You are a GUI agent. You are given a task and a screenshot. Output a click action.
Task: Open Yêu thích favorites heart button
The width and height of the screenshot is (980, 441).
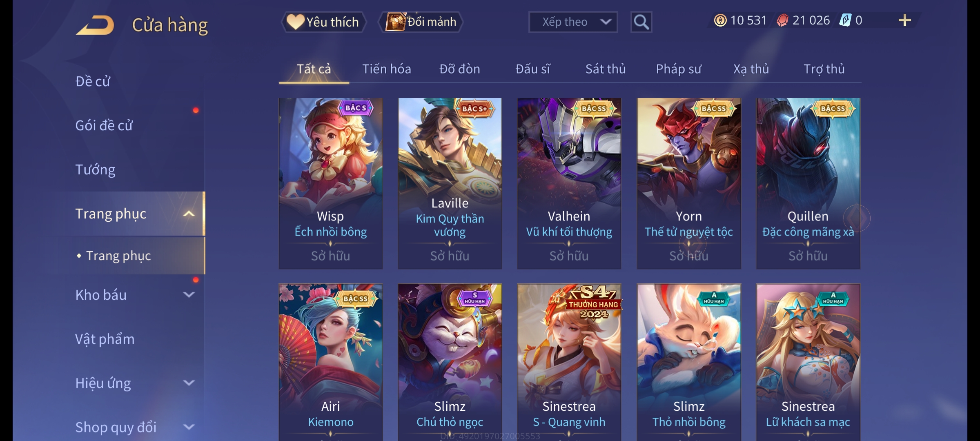(324, 22)
